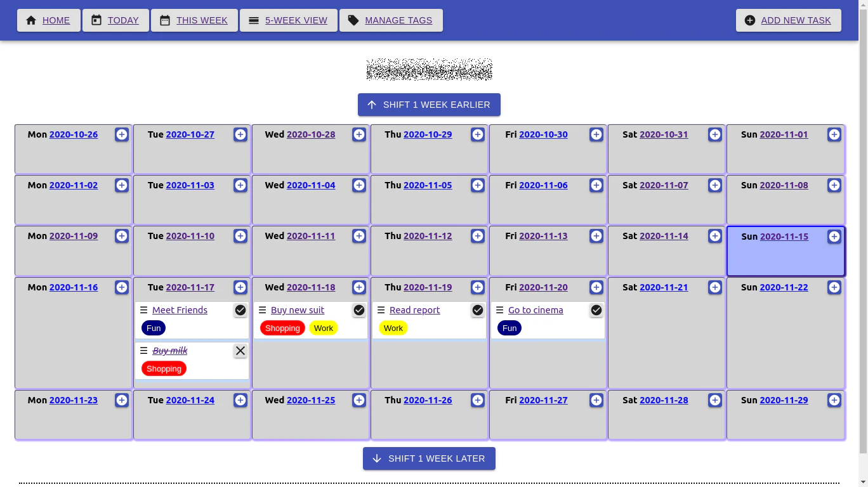Uncheck the Read report task
This screenshot has height=487, width=868.
point(478,310)
